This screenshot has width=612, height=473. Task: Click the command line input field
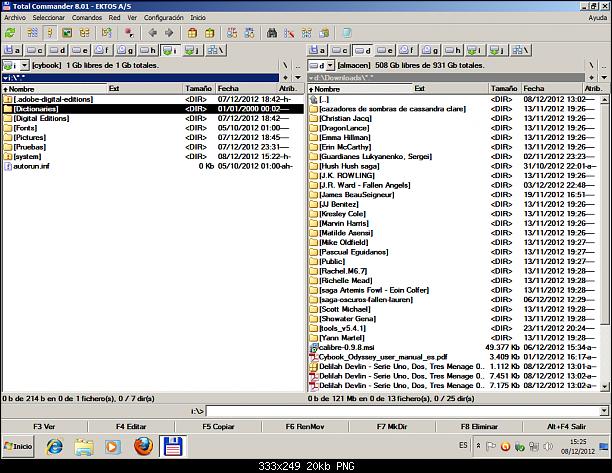pyautogui.click(x=403, y=411)
